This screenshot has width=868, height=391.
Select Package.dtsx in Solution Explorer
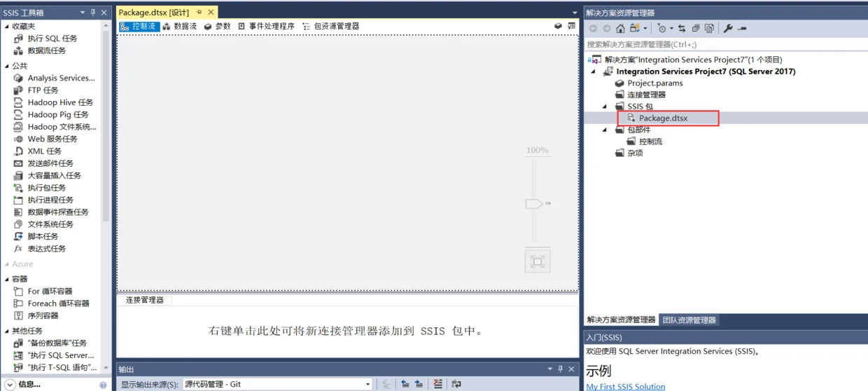pyautogui.click(x=663, y=118)
